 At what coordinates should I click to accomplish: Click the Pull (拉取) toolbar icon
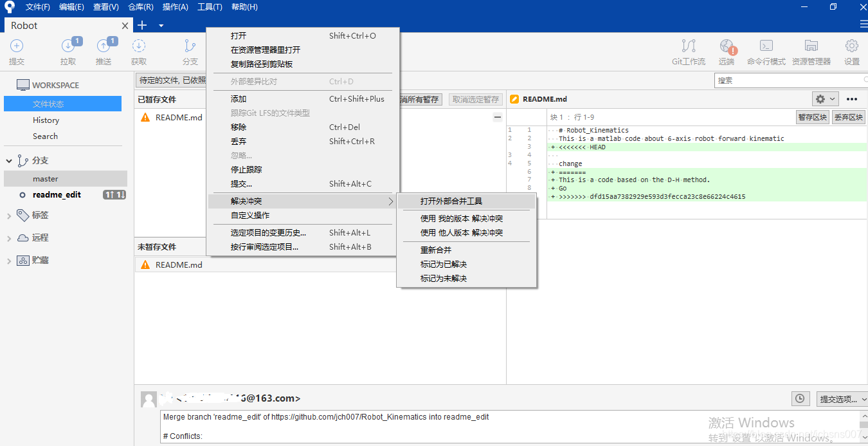(68, 46)
